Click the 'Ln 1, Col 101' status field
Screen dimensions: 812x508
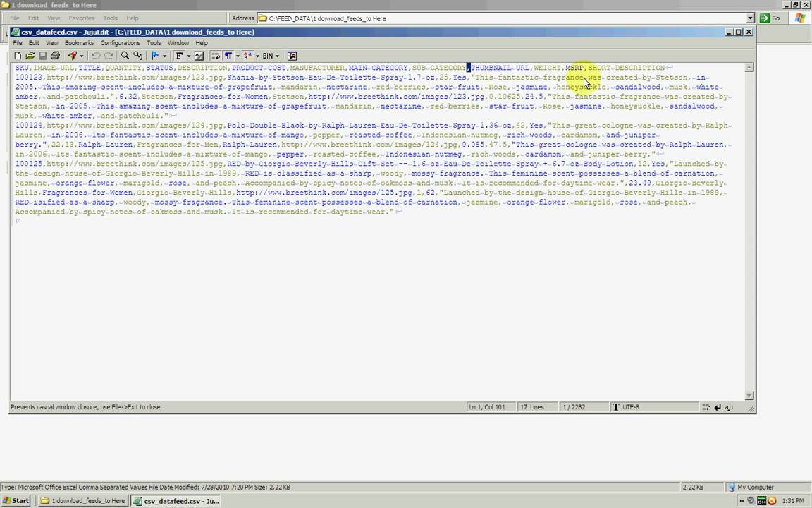point(490,407)
